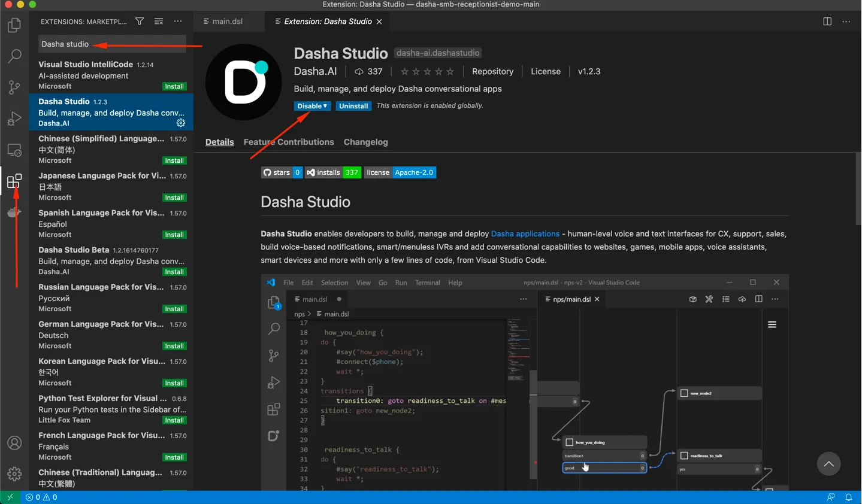
Task: Install Python Test Explorer
Action: (174, 421)
